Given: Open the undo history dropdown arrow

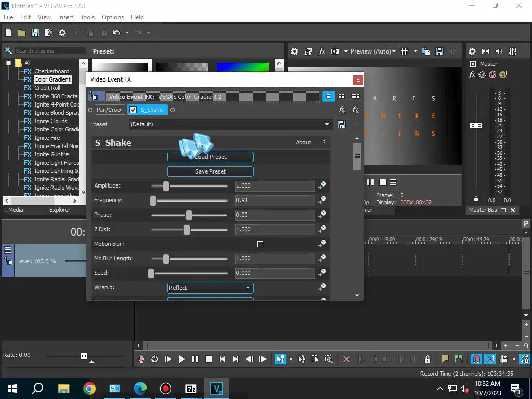Looking at the screenshot, I should [127, 33].
